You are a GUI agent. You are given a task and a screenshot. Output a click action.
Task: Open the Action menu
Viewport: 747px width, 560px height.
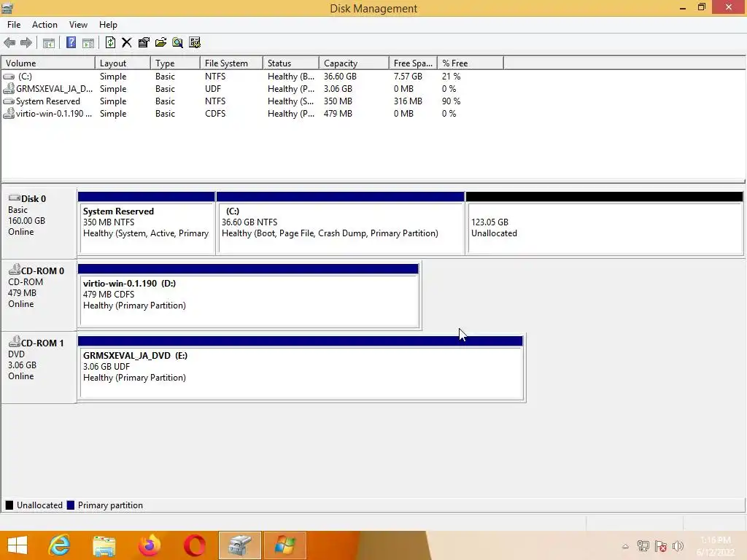click(x=44, y=25)
